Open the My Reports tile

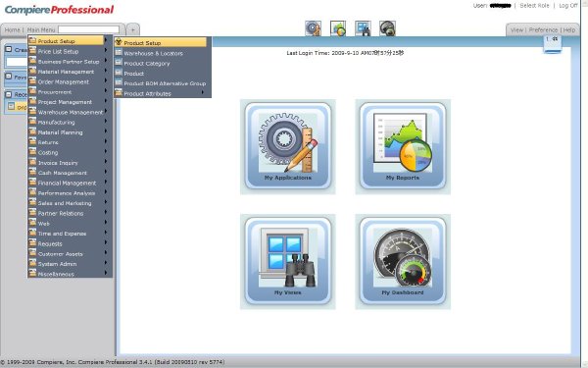(403, 146)
